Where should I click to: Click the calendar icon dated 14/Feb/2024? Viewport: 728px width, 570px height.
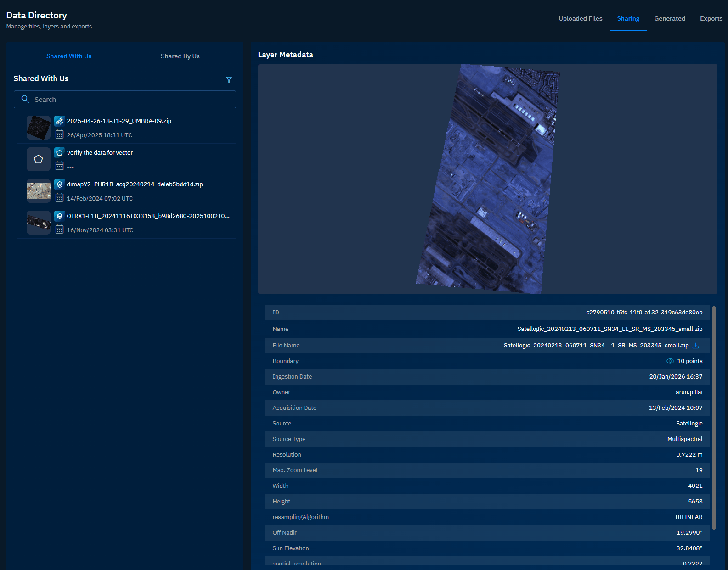tap(59, 198)
